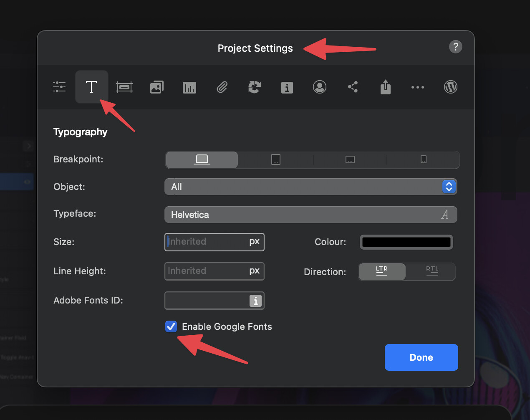Uncheck Enable Google Fonts checkbox
The height and width of the screenshot is (420, 530).
(171, 326)
